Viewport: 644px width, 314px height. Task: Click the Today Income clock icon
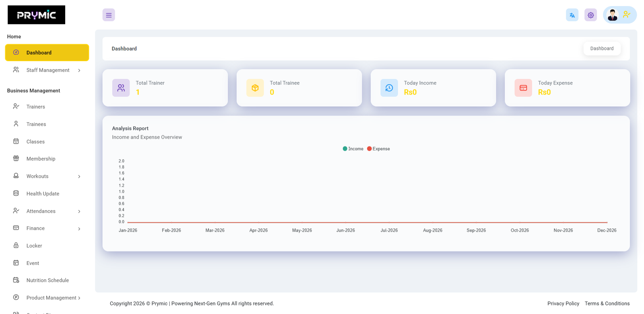tap(389, 88)
